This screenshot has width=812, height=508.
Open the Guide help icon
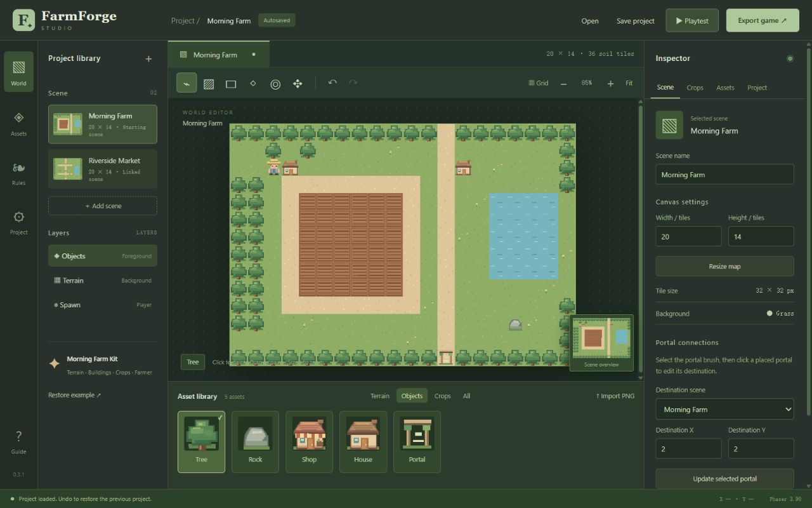click(x=19, y=441)
